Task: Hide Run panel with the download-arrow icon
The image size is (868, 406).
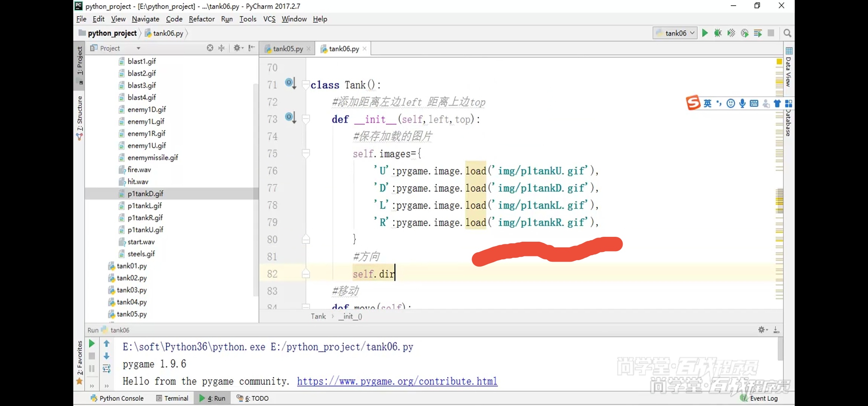Action: click(x=776, y=330)
